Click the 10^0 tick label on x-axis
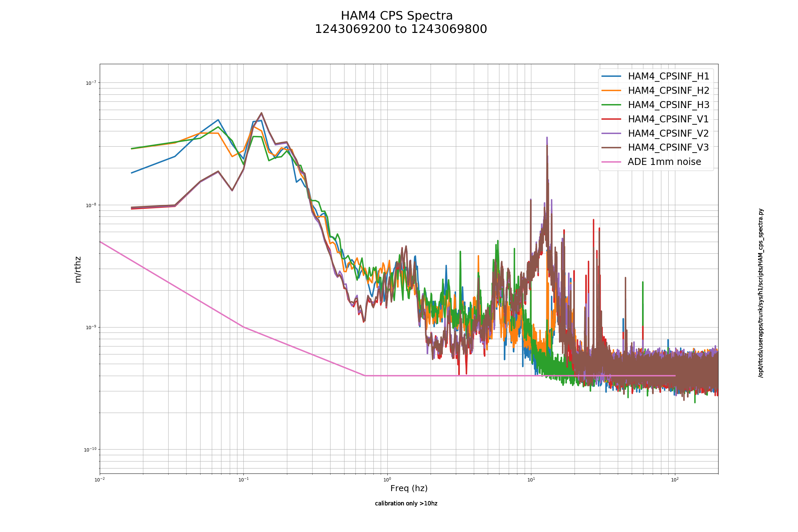Screen dimensions: 798x532 (387, 479)
